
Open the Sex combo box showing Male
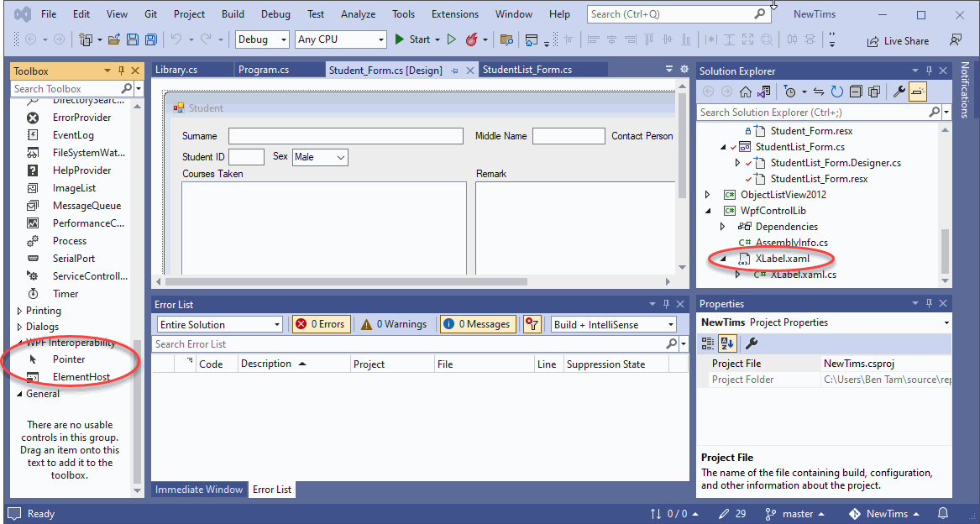pos(319,157)
